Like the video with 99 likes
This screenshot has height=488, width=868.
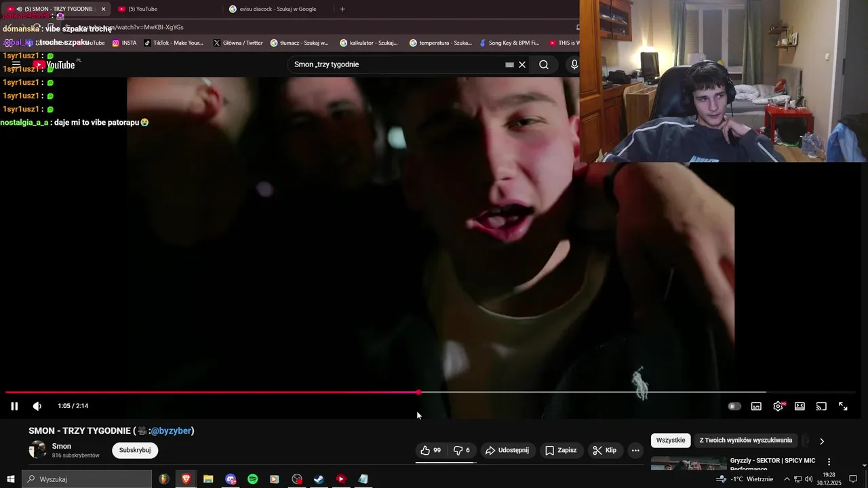coord(431,450)
